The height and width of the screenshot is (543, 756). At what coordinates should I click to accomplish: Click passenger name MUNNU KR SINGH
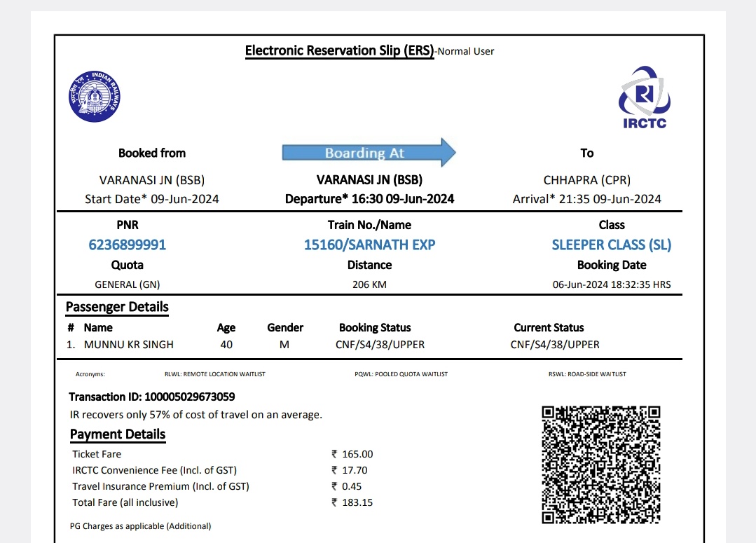click(x=129, y=345)
